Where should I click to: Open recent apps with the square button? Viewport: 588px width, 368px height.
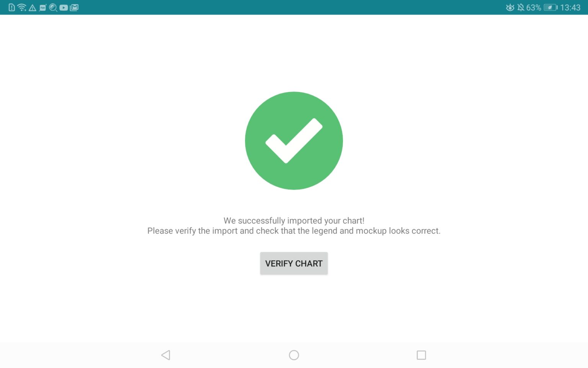[421, 355]
